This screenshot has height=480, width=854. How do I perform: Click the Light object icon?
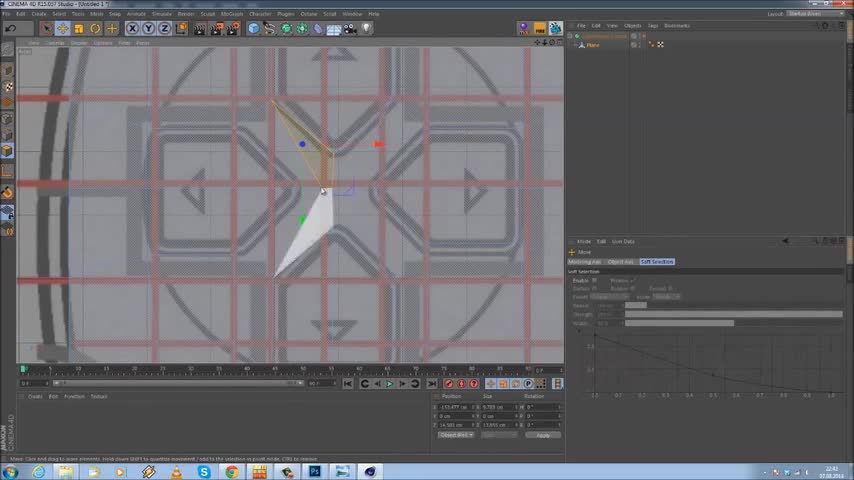pos(366,28)
